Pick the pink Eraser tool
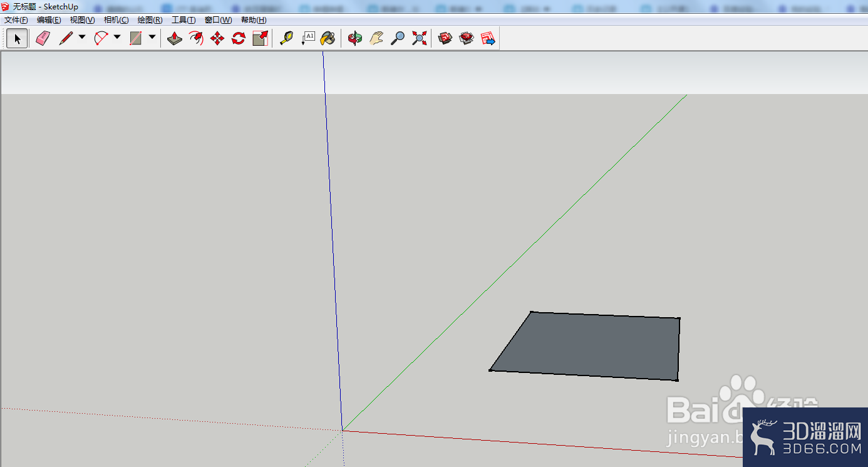 coord(43,39)
